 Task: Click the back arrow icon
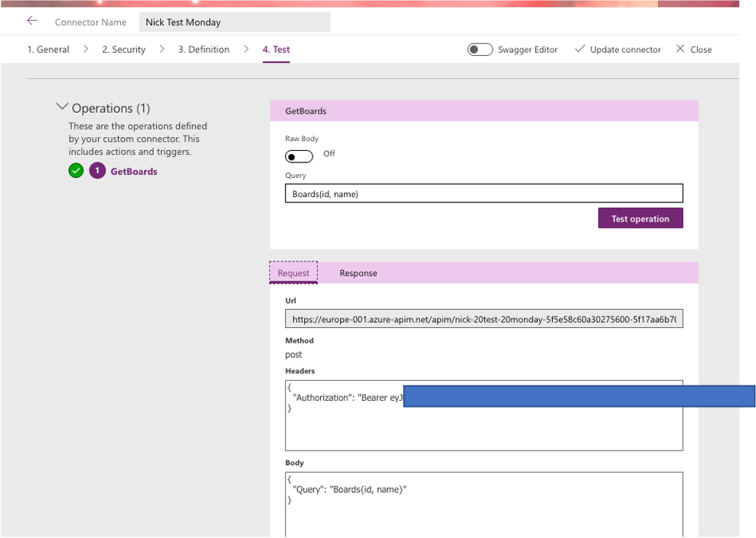(32, 21)
